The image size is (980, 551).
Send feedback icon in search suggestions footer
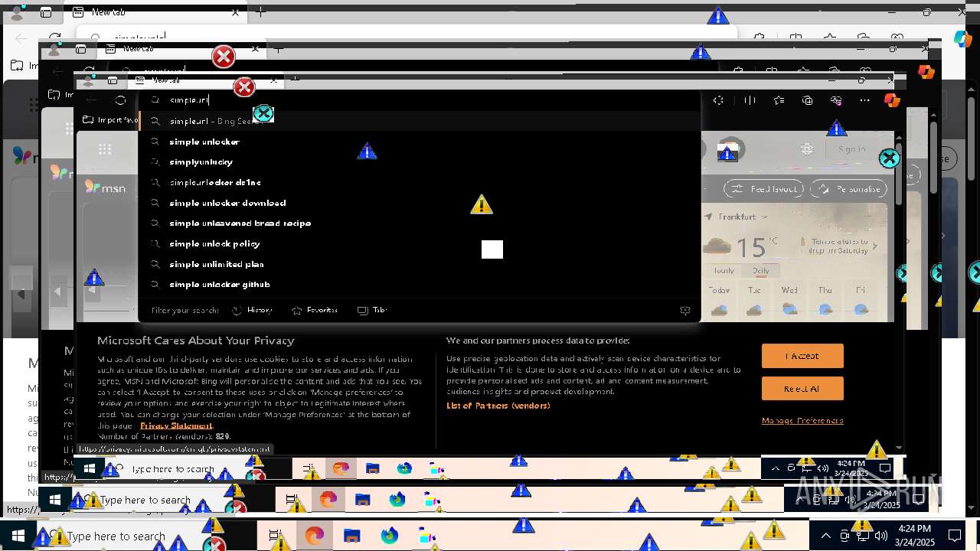tap(685, 310)
